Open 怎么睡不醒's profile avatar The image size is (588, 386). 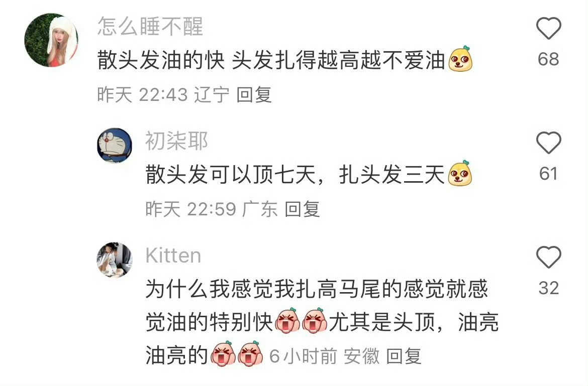[51, 40]
